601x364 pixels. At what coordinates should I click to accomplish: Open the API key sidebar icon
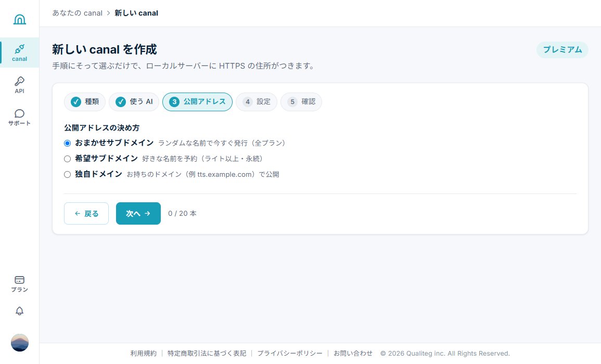[x=20, y=85]
